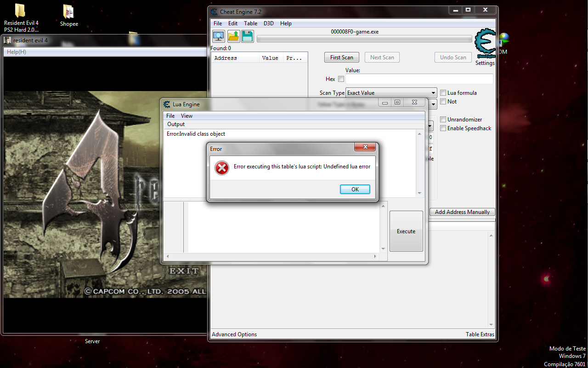Open View menu in Lua Engine
Image resolution: width=588 pixels, height=368 pixels.
pyautogui.click(x=187, y=116)
